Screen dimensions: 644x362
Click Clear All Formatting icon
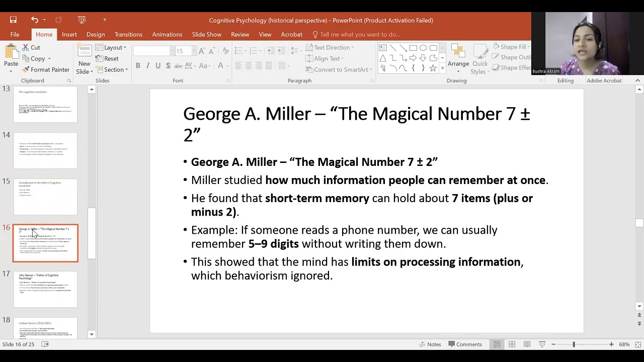[x=226, y=51]
